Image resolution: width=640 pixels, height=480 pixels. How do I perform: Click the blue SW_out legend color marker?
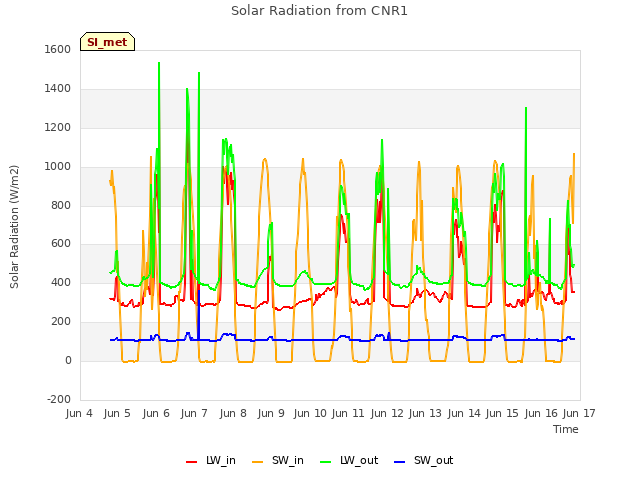400,462
